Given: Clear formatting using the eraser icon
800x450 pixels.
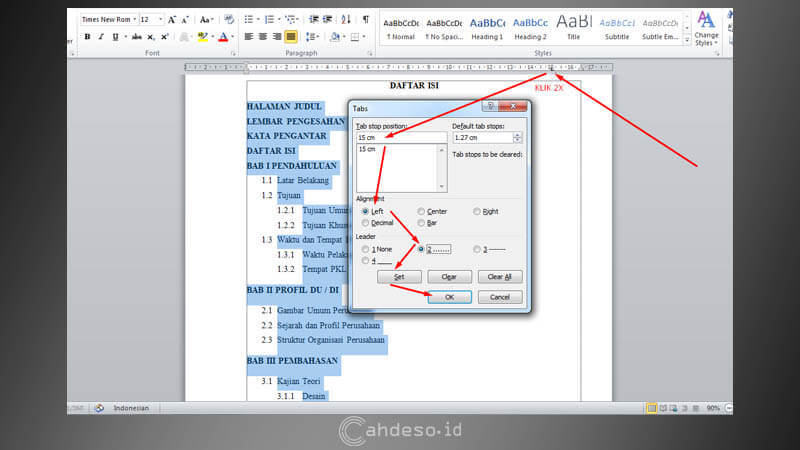Looking at the screenshot, I should [229, 19].
